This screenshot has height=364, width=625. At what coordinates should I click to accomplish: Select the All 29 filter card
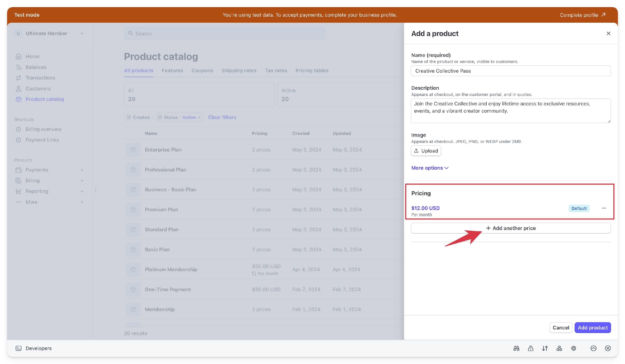[x=199, y=95]
